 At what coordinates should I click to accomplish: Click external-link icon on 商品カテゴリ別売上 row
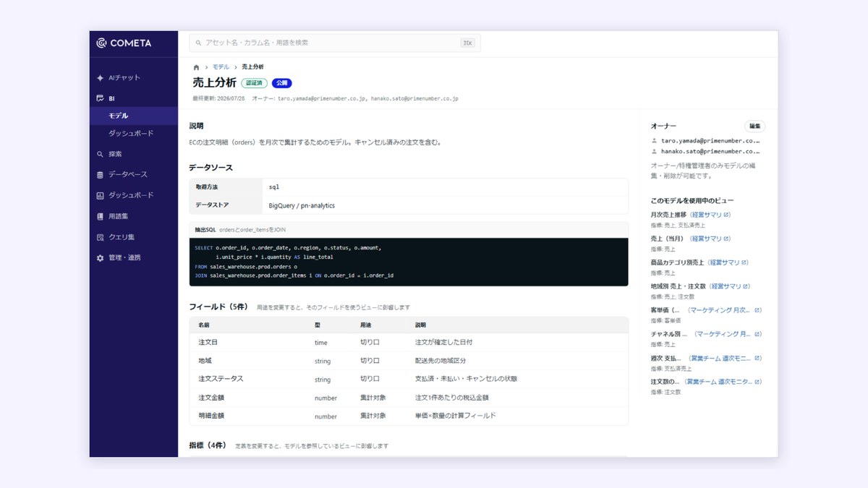point(745,262)
